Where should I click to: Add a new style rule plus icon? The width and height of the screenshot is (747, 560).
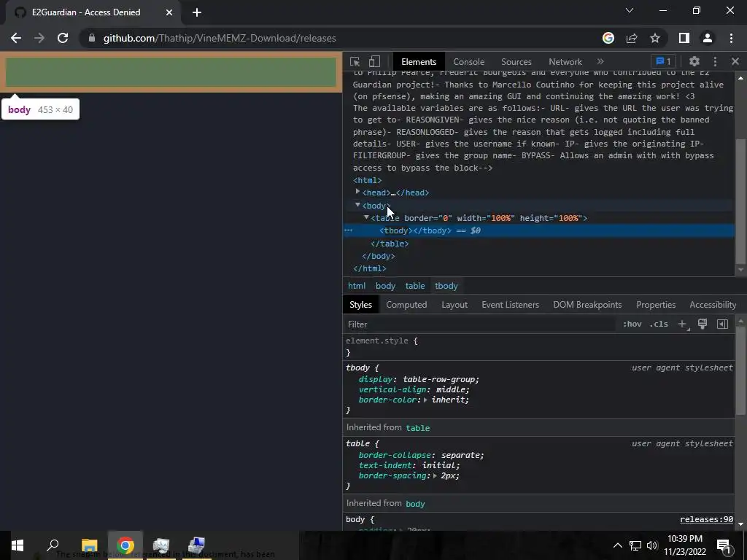(x=683, y=324)
